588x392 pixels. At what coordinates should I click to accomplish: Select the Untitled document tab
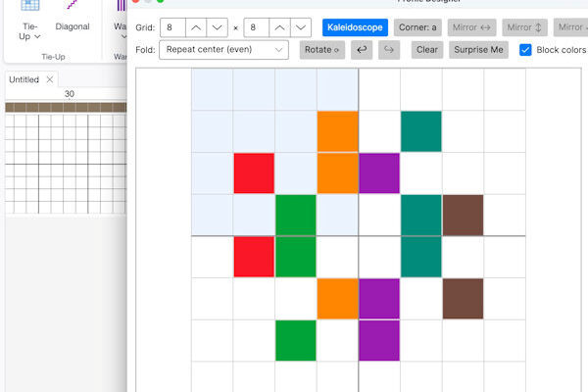coord(24,79)
